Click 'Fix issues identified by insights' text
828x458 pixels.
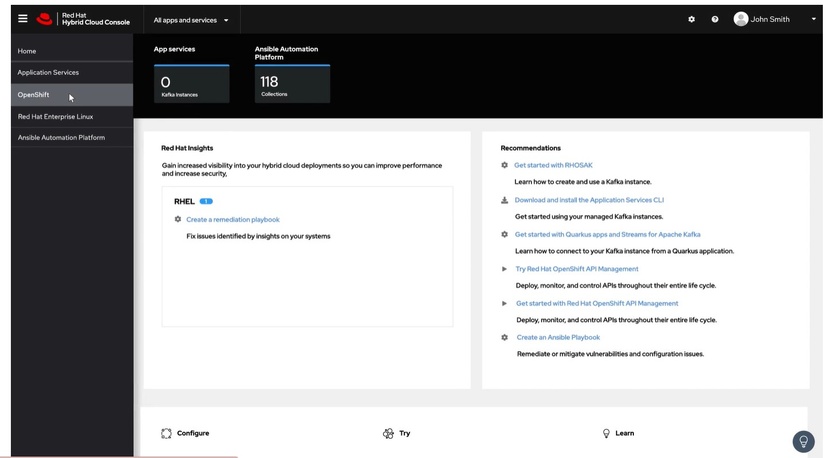click(x=258, y=236)
